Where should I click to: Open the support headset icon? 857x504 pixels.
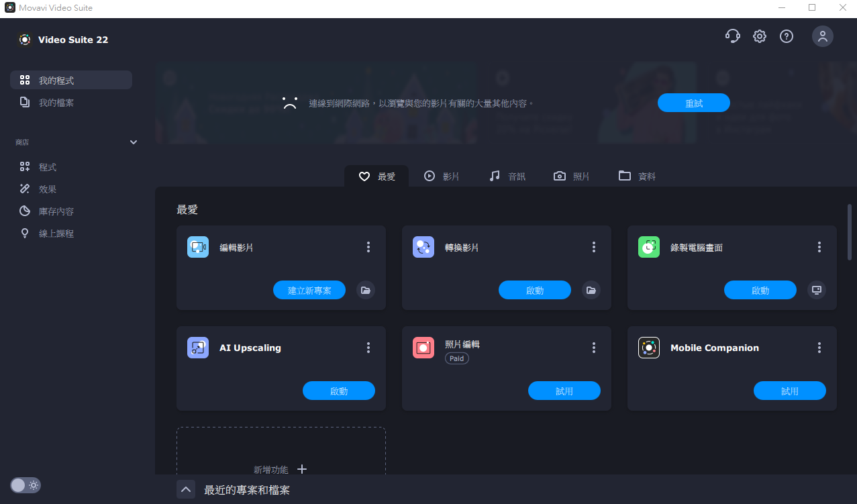pyautogui.click(x=732, y=36)
